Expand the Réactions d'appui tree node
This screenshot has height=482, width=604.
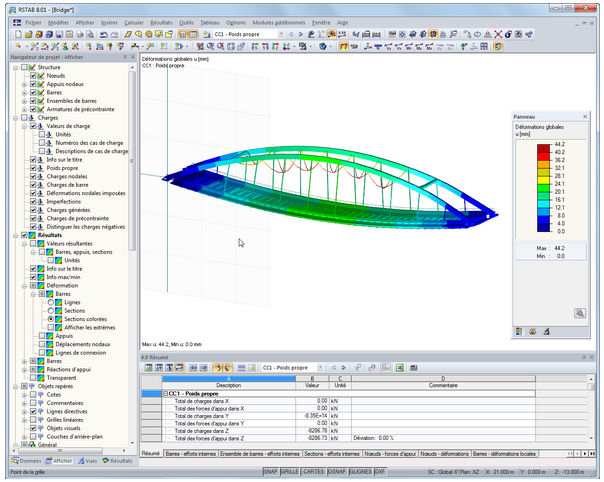(x=24, y=369)
